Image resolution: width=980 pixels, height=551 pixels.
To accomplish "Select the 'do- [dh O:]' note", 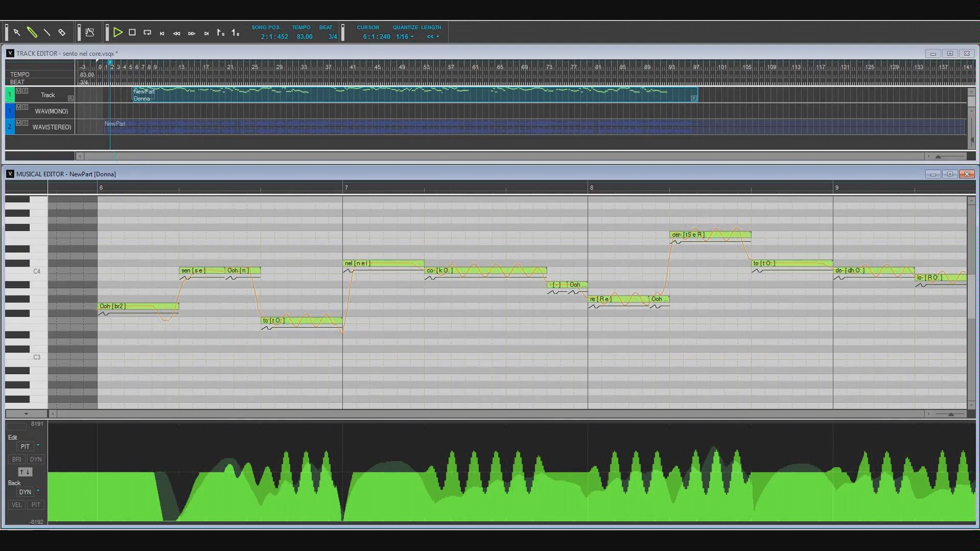I will pyautogui.click(x=874, y=271).
